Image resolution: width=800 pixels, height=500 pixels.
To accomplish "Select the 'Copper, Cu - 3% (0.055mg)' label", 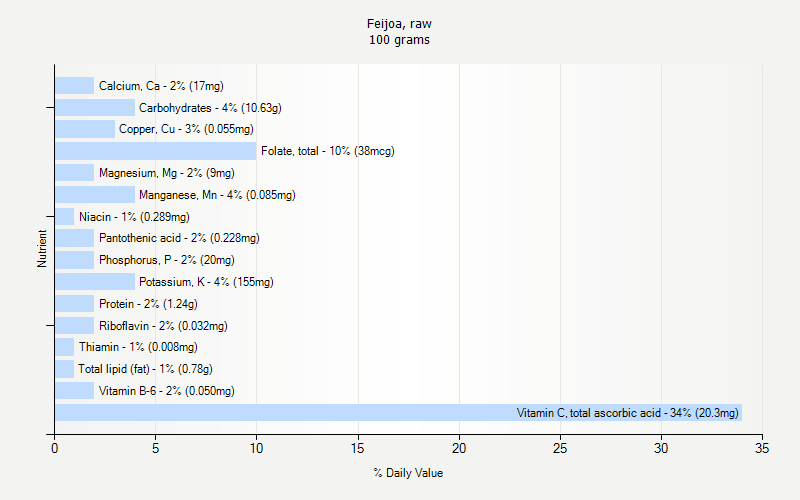I will pyautogui.click(x=186, y=129).
